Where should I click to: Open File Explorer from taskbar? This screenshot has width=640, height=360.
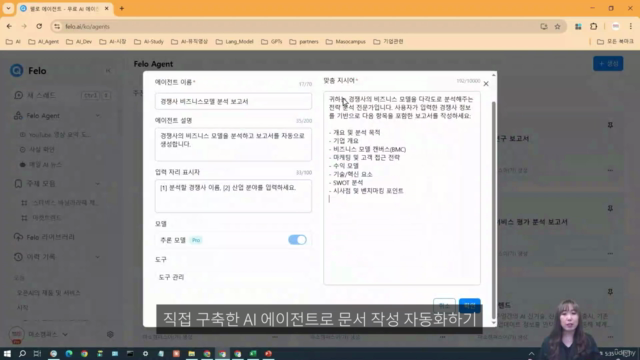pos(191,353)
